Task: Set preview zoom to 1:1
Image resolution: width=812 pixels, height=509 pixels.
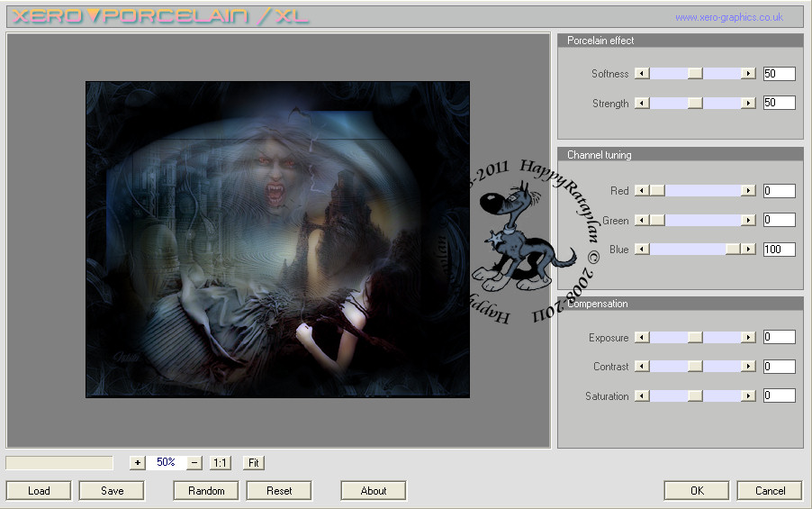Action: coord(220,463)
